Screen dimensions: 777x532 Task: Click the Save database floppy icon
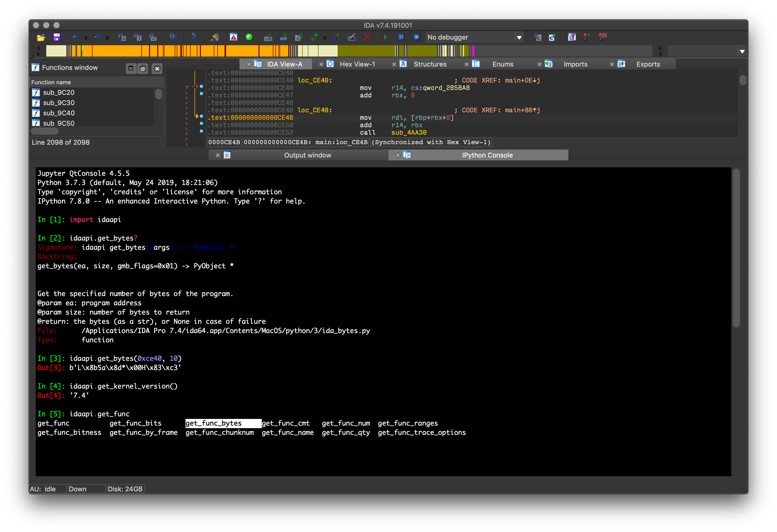57,37
